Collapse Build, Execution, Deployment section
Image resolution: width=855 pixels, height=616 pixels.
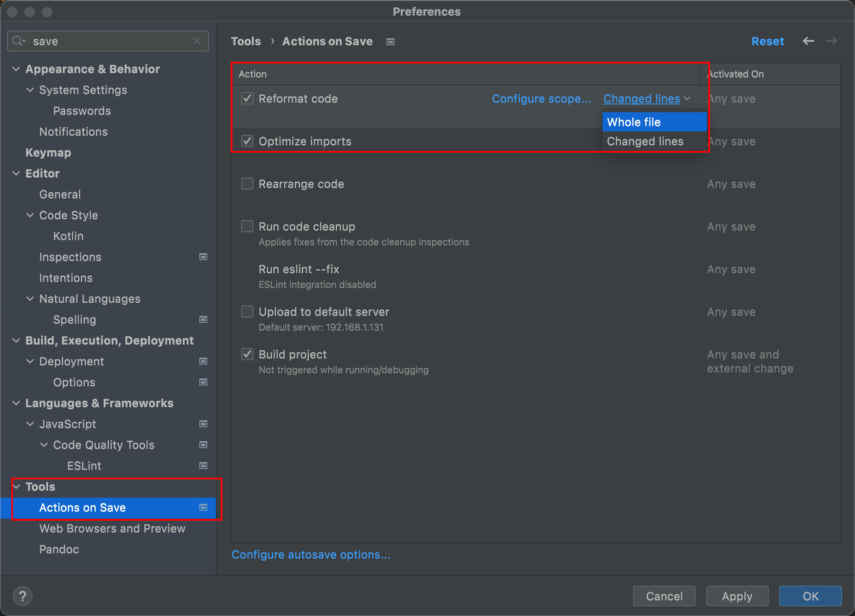[x=16, y=340]
